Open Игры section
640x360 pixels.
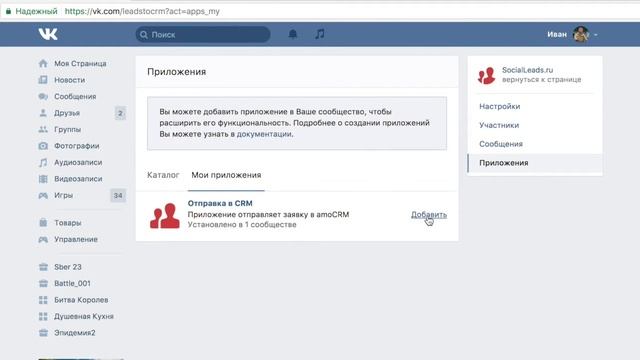pyautogui.click(x=63, y=196)
